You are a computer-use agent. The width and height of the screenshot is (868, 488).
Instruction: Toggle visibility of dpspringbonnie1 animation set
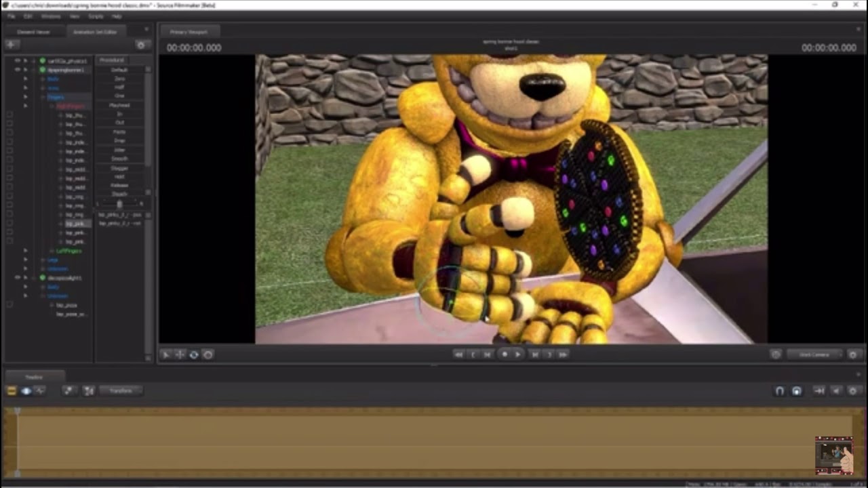(18, 70)
